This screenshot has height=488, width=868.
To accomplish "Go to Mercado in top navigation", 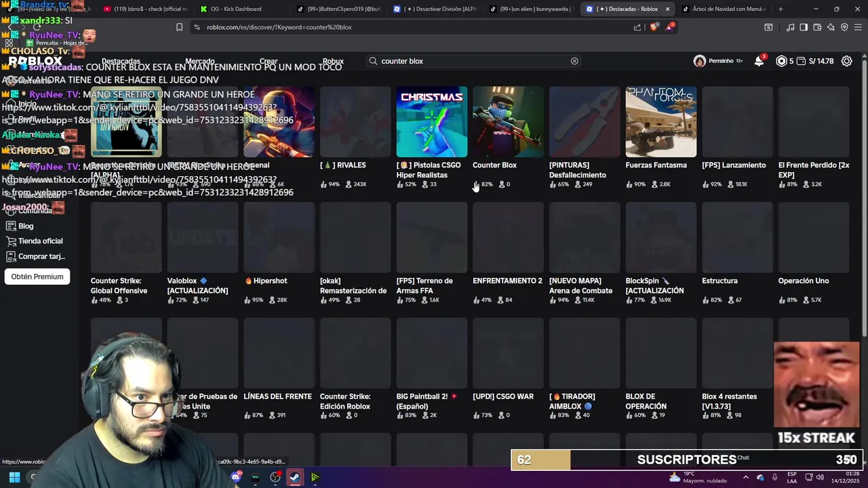I will click(200, 61).
